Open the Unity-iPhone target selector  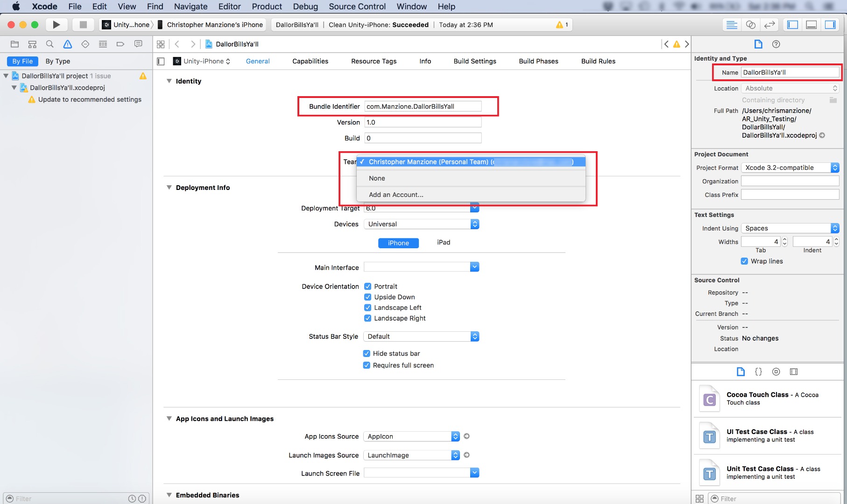pos(202,61)
